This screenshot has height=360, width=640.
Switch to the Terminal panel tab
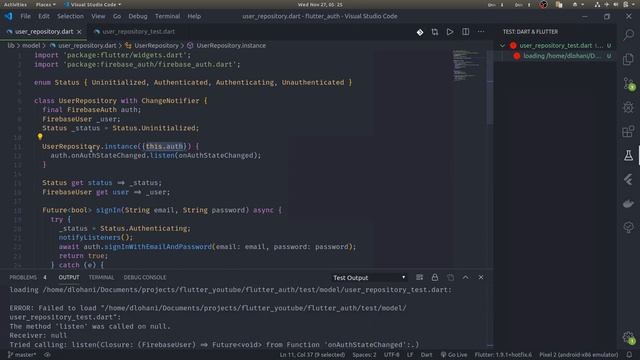tap(102, 278)
